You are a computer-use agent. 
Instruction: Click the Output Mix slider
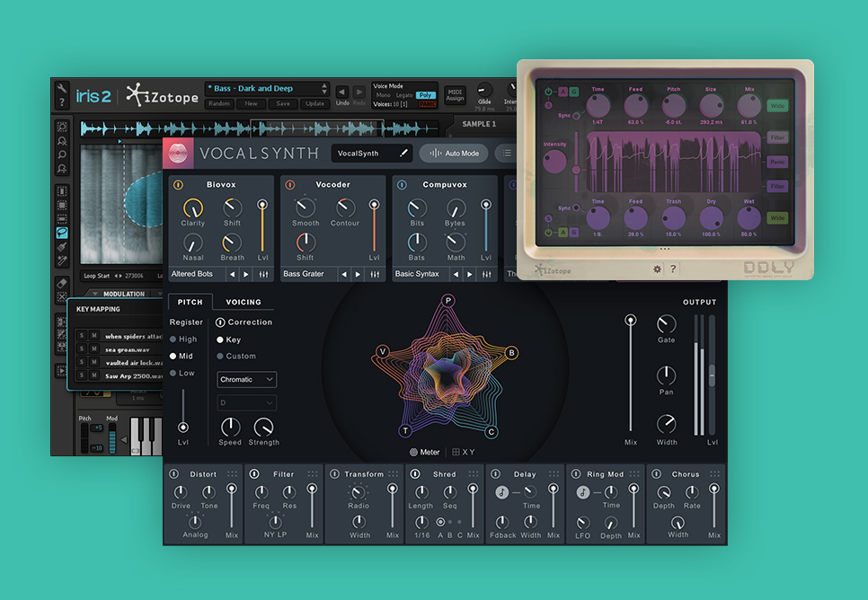631,374
